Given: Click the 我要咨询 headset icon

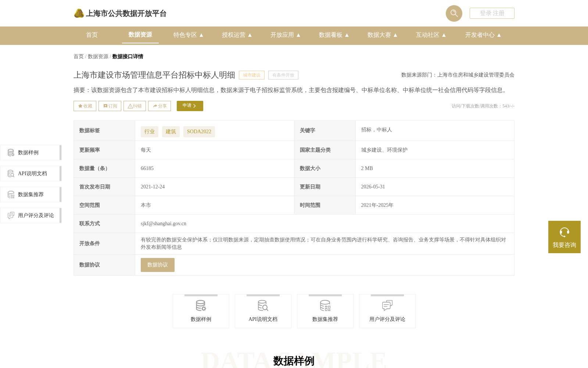Looking at the screenshot, I should (x=564, y=232).
